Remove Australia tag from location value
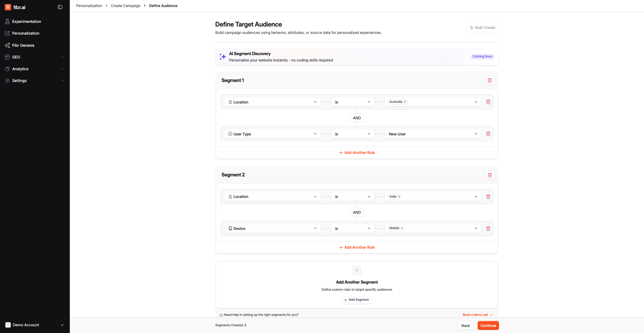Viewport: 644px width, 333px height. [405, 102]
